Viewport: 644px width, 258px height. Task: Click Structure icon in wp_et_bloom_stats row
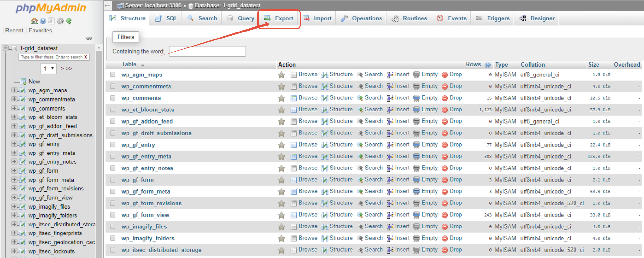(324, 110)
